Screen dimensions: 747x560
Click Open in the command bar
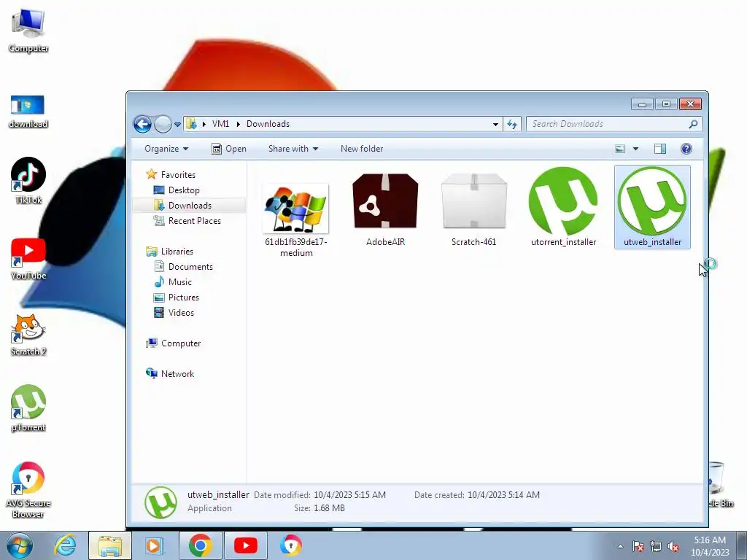pos(228,149)
